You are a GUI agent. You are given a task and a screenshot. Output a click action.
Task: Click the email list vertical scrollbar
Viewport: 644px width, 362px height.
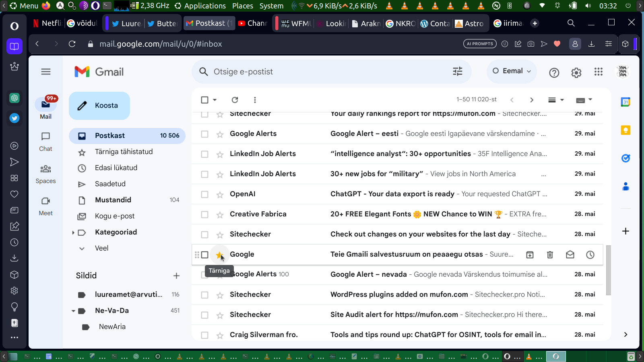(x=608, y=270)
